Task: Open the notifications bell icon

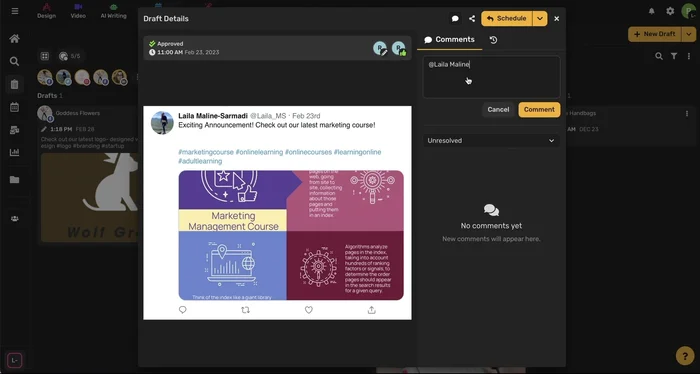Action: tap(652, 11)
